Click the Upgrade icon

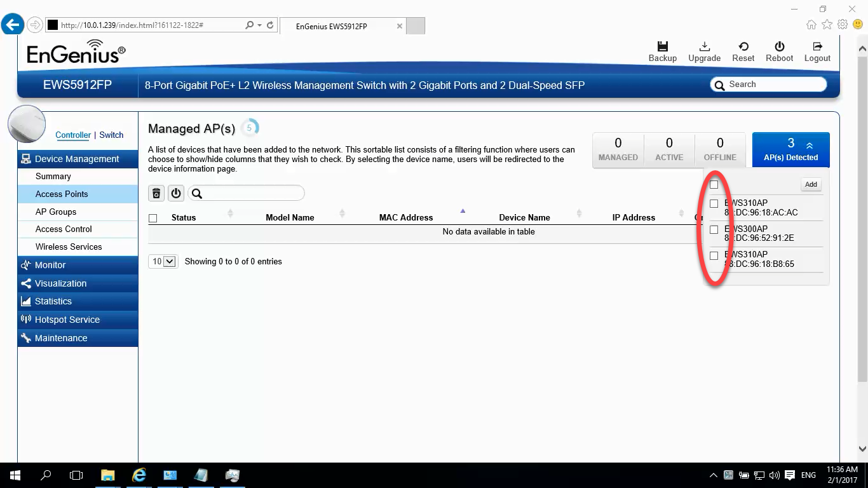pos(704,46)
